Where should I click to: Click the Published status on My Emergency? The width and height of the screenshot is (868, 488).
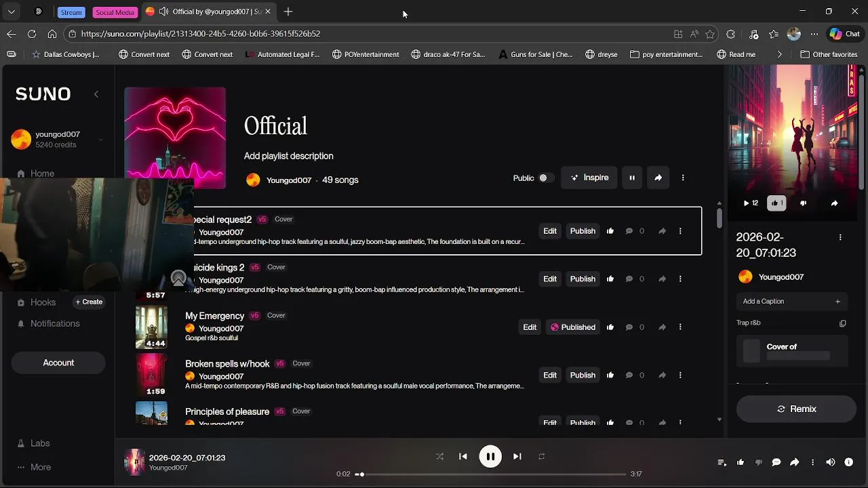[x=573, y=327]
